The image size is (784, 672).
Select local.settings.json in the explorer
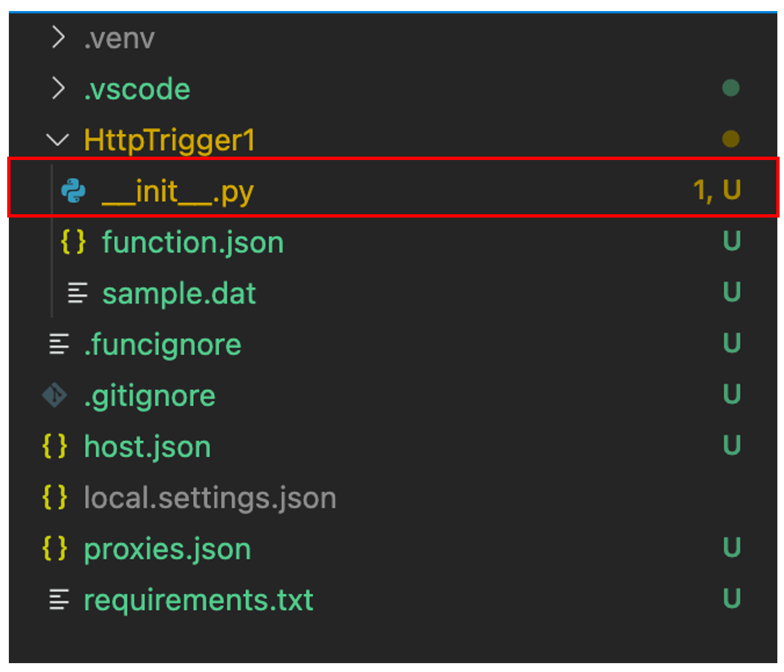coord(210,497)
